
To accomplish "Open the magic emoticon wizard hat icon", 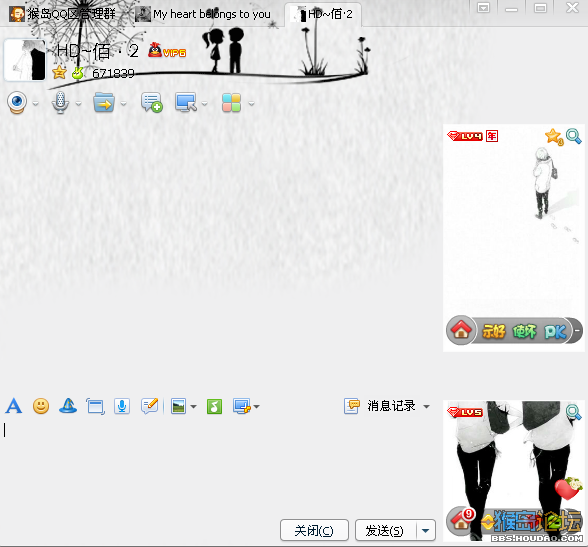I will coord(68,406).
